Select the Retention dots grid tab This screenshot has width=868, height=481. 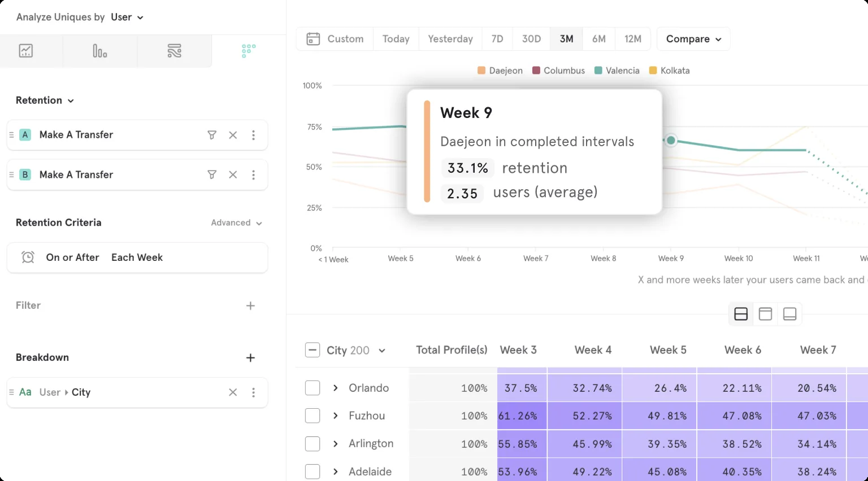(249, 51)
